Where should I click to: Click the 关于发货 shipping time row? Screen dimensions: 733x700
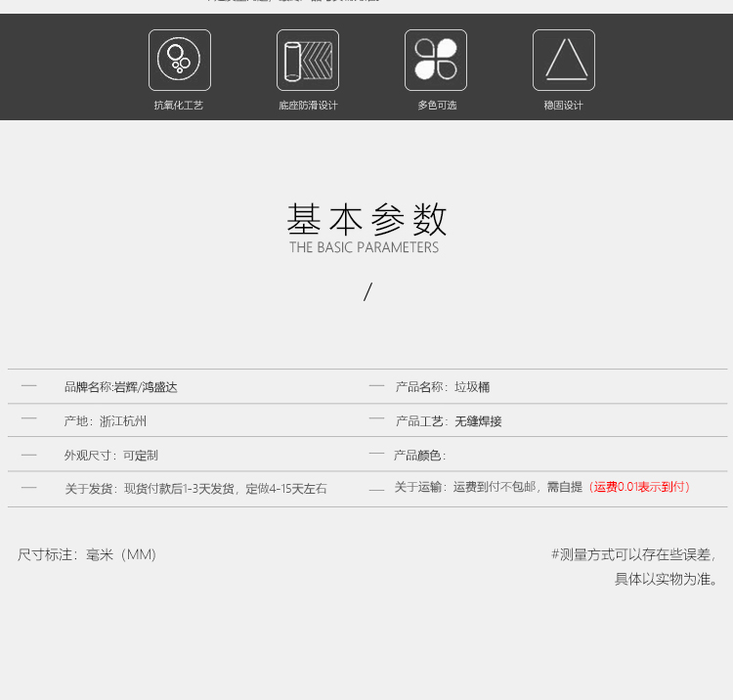pyautogui.click(x=195, y=489)
